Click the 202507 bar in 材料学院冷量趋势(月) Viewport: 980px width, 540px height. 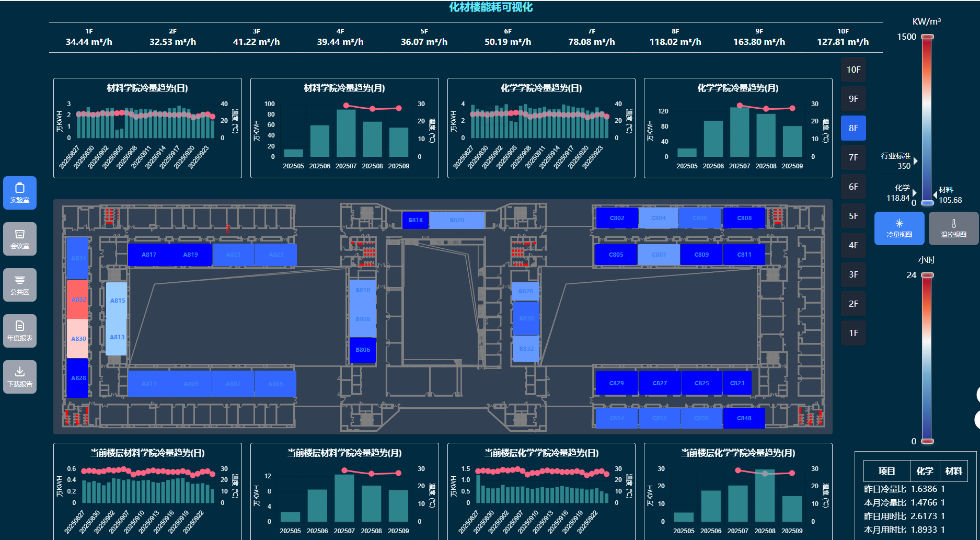[346, 133]
